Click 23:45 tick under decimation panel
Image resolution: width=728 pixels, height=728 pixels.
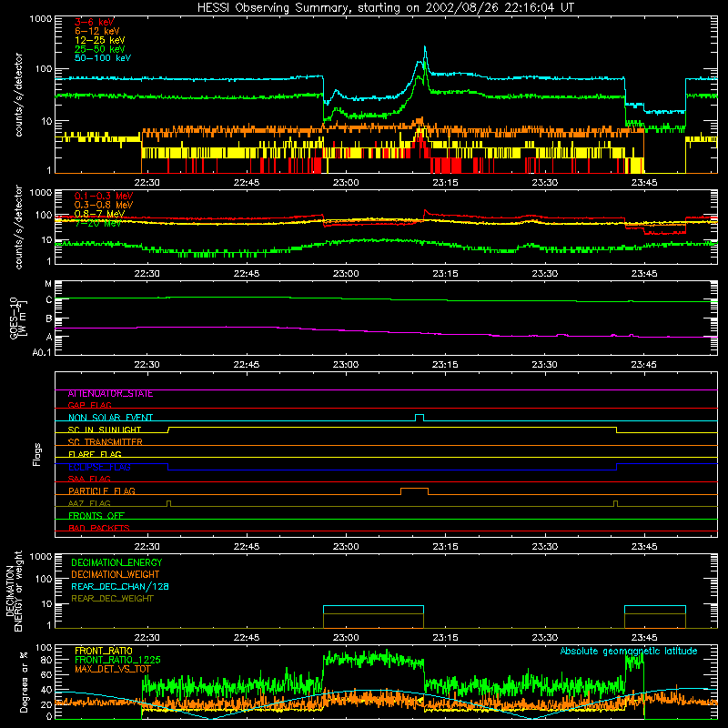(x=644, y=638)
